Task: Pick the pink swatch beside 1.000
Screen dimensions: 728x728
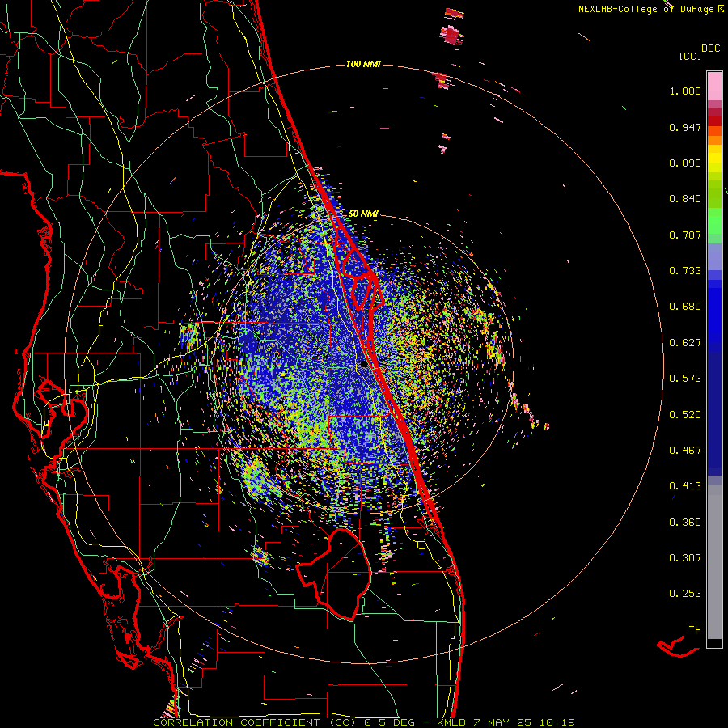Action: pyautogui.click(x=714, y=87)
